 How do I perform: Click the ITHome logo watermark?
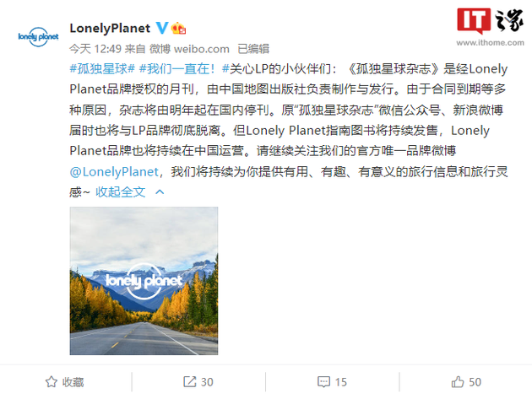point(490,21)
